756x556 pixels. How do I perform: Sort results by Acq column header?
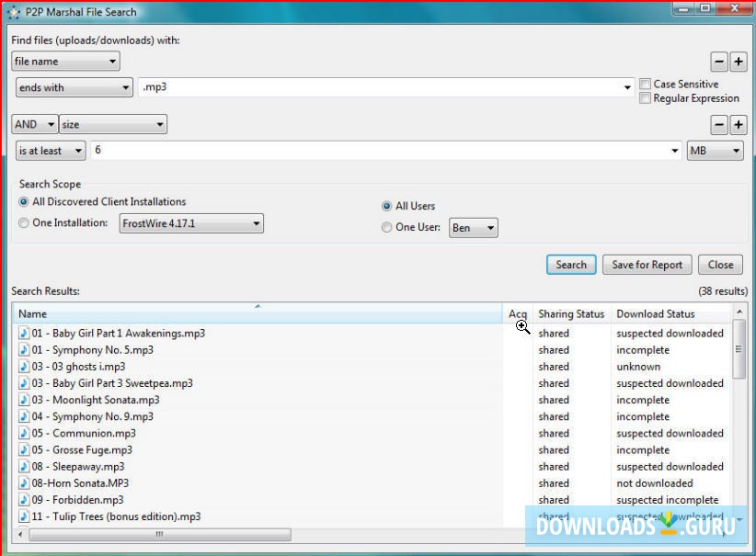point(518,313)
